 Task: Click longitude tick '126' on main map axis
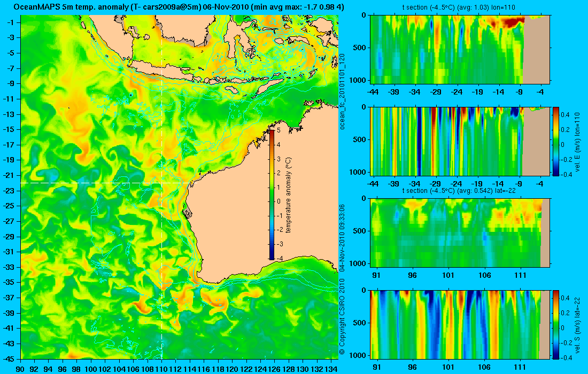tap(275, 369)
